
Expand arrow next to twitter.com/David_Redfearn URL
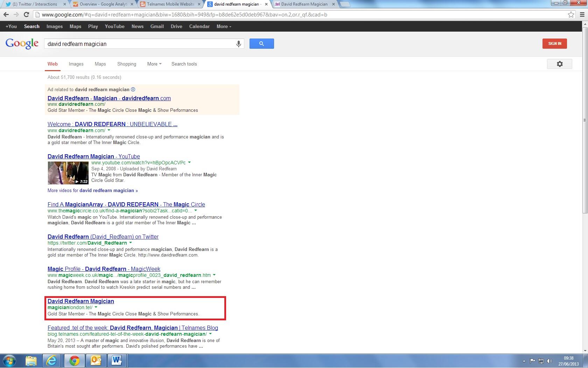[x=131, y=243]
